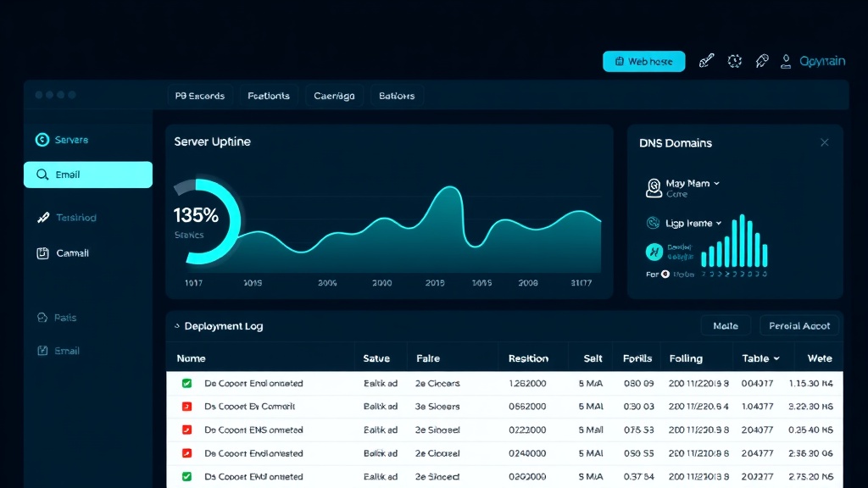This screenshot has height=488, width=868.
Task: Open the user profile icon next to Opymain
Action: point(785,60)
